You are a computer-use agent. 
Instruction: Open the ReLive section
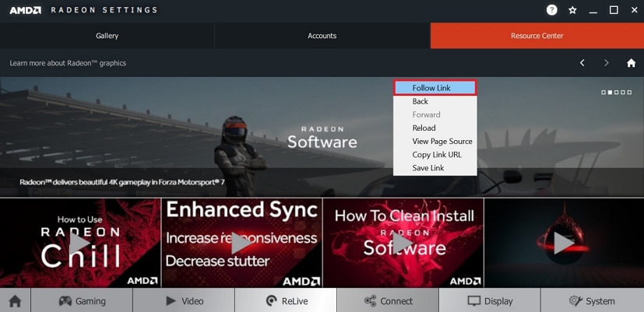tap(286, 301)
